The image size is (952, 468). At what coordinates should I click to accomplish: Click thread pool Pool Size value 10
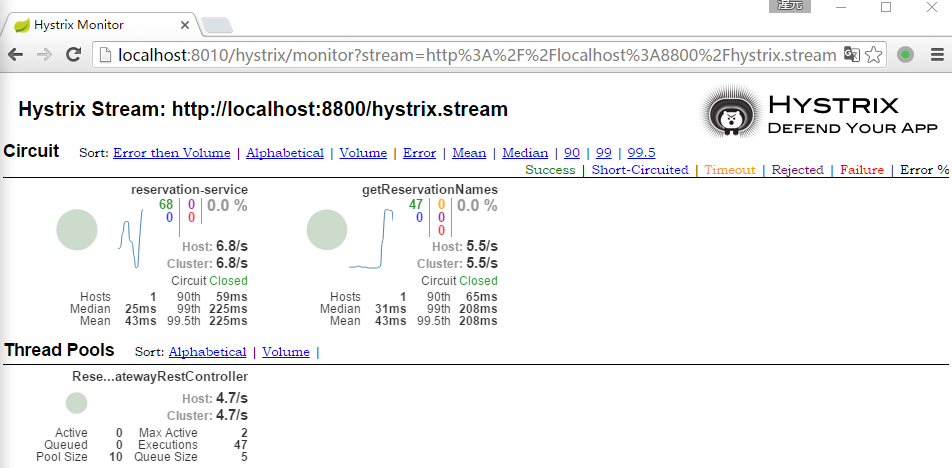115,457
